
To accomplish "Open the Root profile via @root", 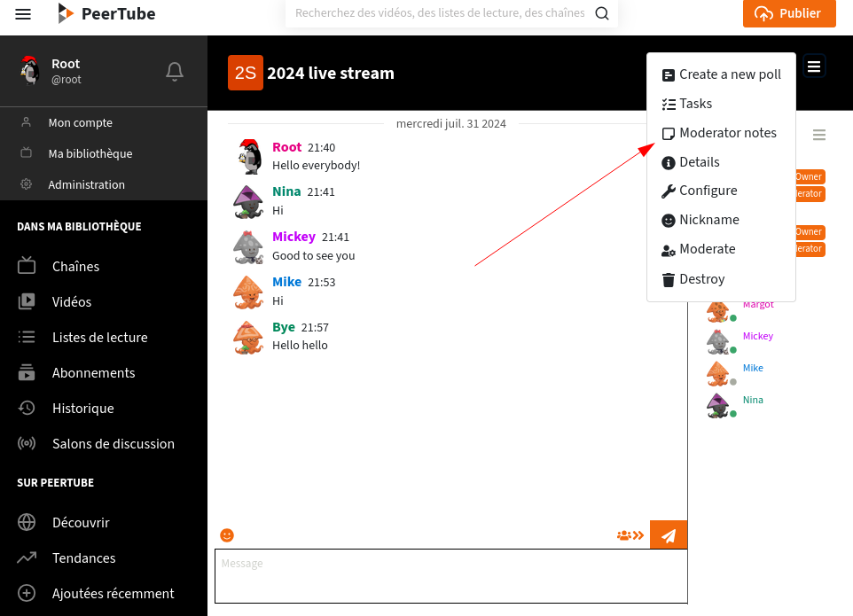I will pyautogui.click(x=66, y=79).
